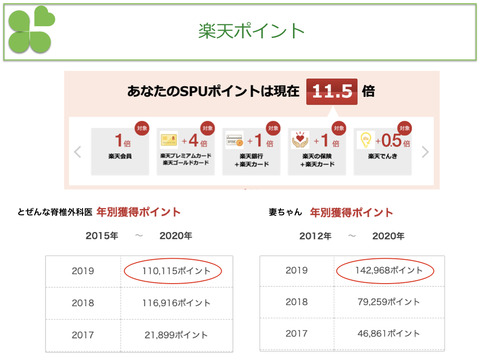Viewport: 480px width, 360px height.
Task: Click 2017 row label in right table
Action: pyautogui.click(x=296, y=333)
